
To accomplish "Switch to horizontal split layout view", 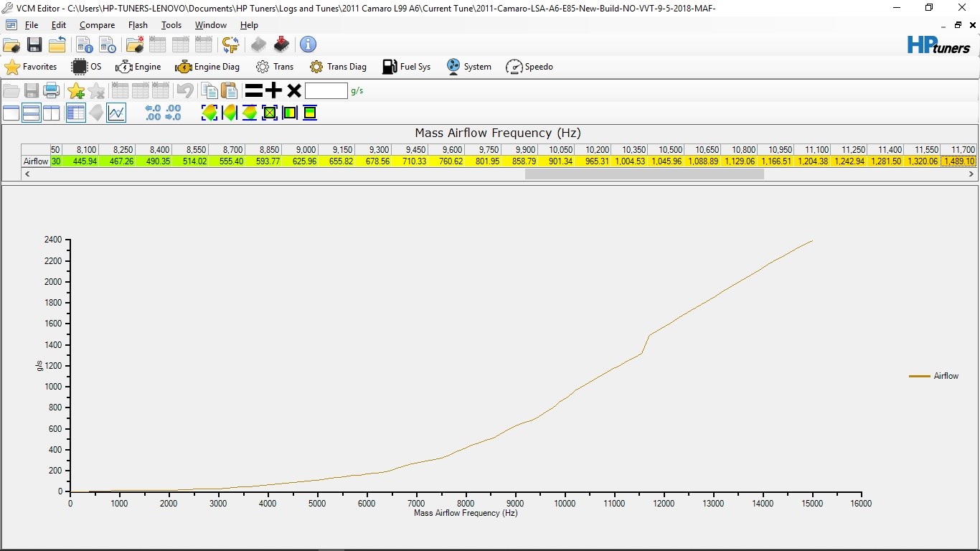I will point(31,113).
